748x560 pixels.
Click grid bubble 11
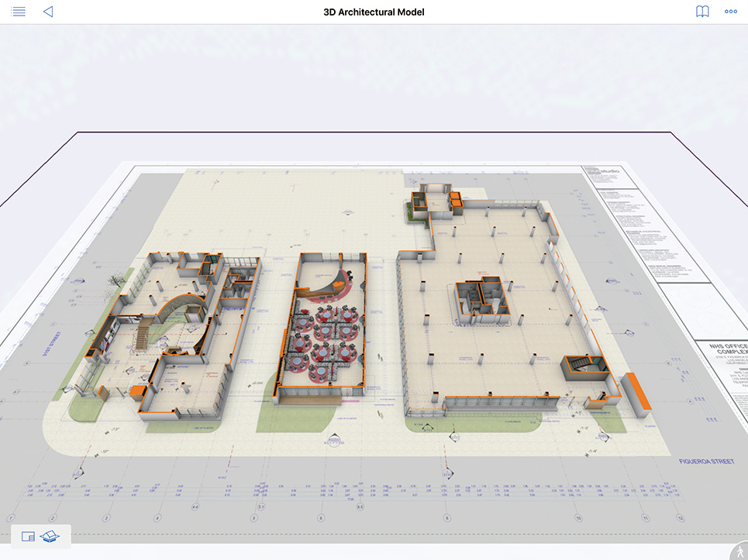(646, 518)
